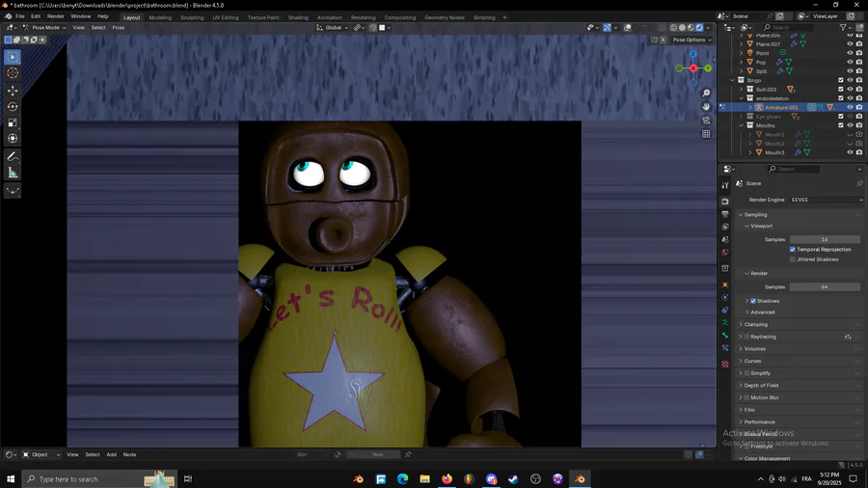Activate the Scale tool
This screenshot has width=868, height=488.
coord(13,122)
